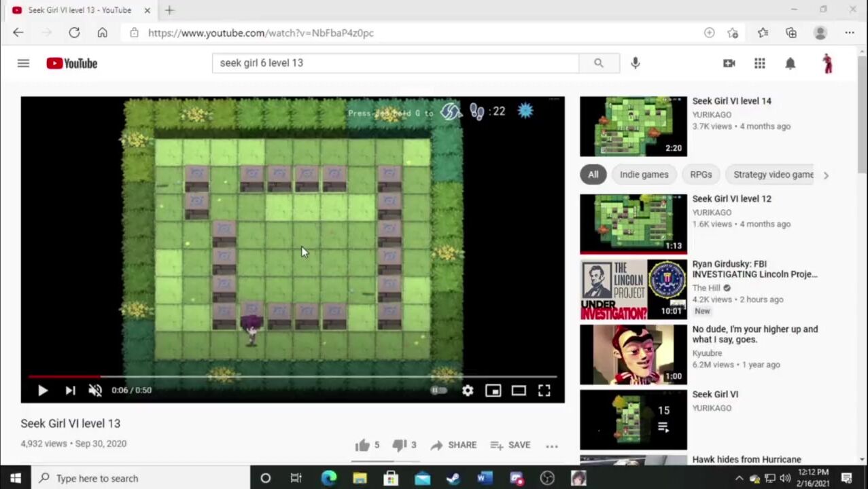This screenshot has width=868, height=489.
Task: Play the Seek Girl VI video
Action: point(42,391)
